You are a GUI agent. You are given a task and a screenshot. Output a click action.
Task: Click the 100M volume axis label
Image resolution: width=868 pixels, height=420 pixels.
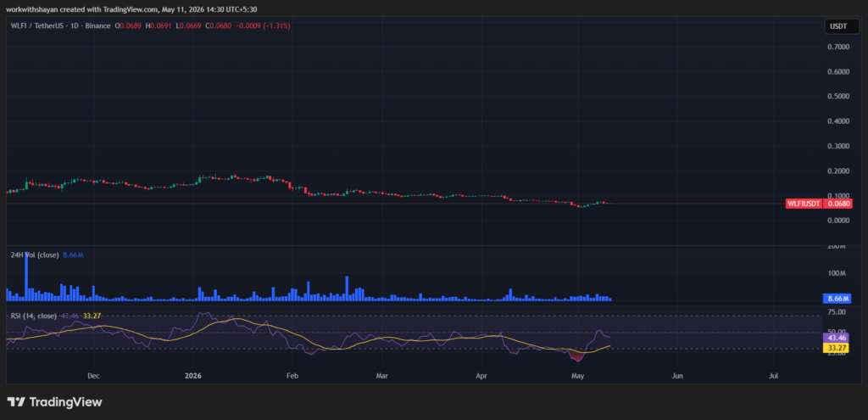coord(837,273)
